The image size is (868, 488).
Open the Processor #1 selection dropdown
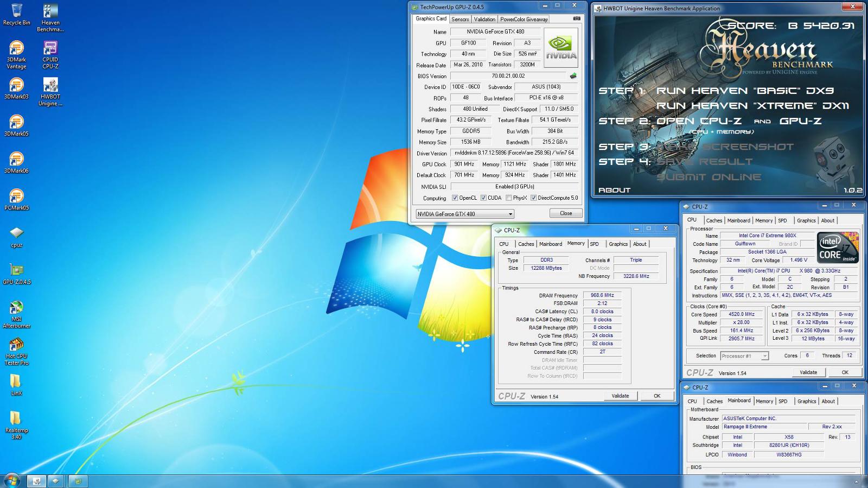click(744, 356)
